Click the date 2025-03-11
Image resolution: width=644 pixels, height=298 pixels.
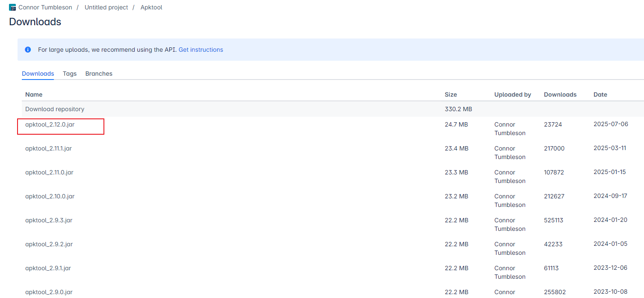pos(610,148)
